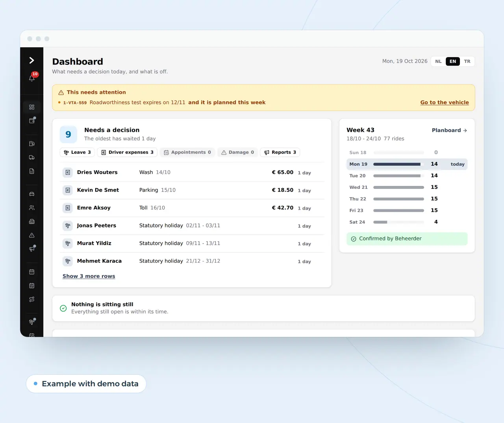Click the Confirmed by Beheerder banner
Viewport: 504px width, 423px height.
[407, 239]
